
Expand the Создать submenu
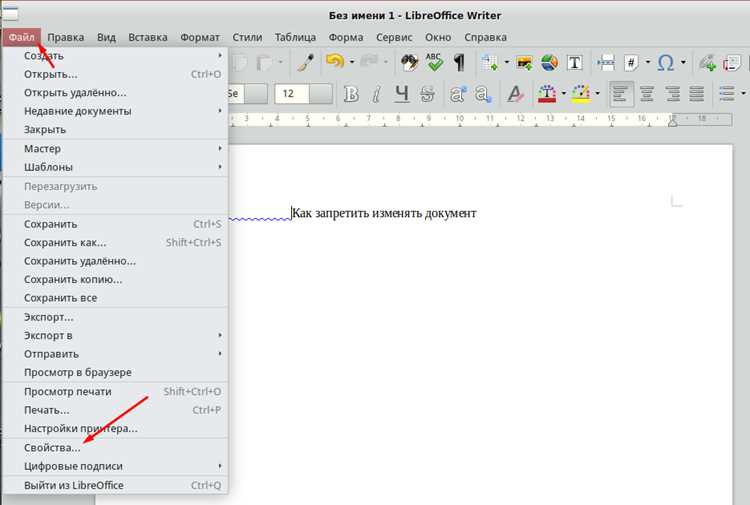(115, 56)
